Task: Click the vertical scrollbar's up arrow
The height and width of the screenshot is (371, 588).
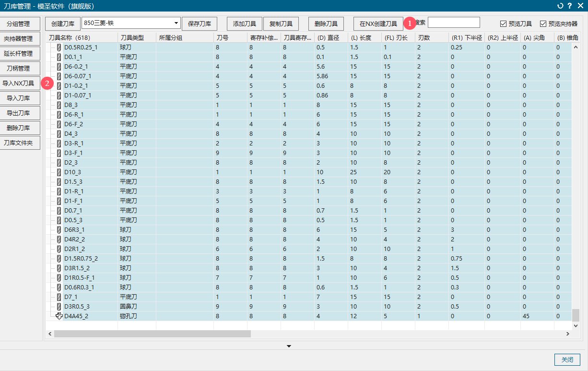Action: click(576, 47)
